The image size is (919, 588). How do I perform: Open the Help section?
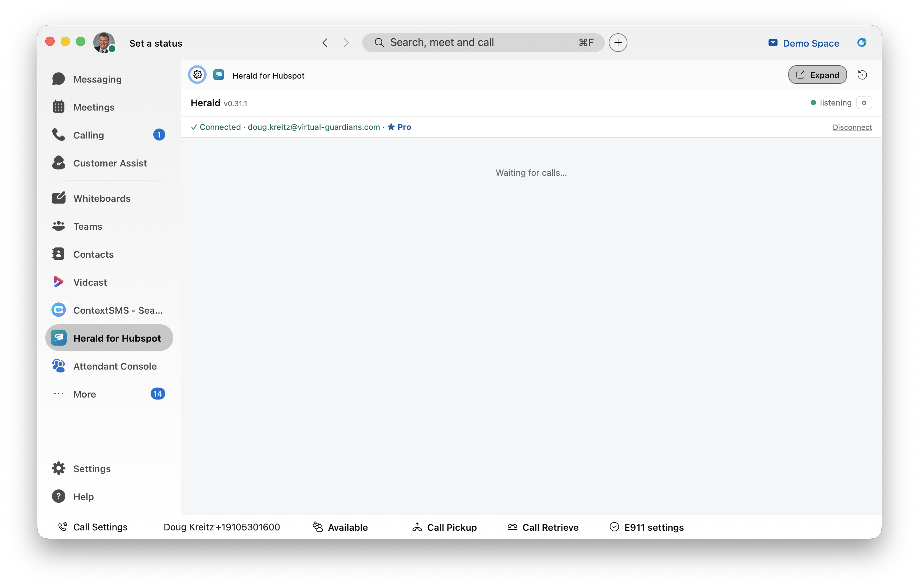pos(109,496)
